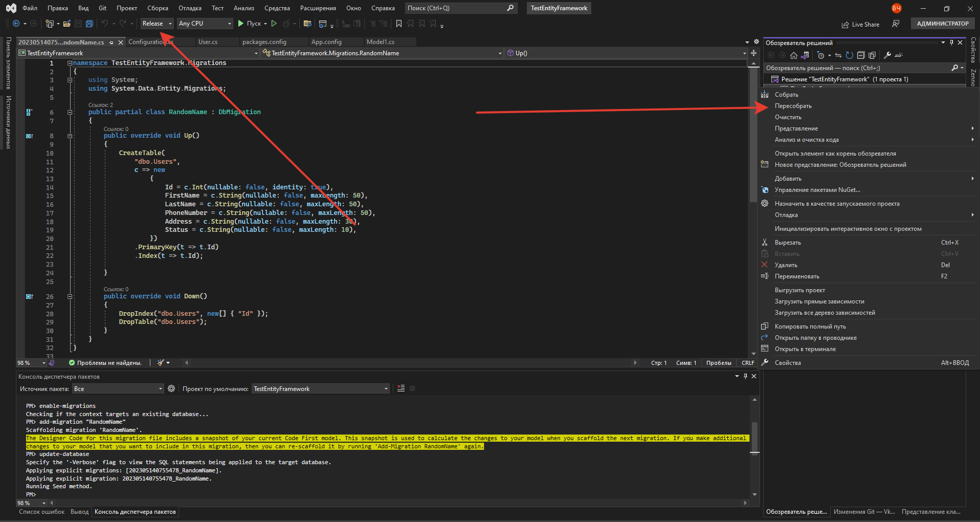The height and width of the screenshot is (522, 980).
Task: Click the wrench properties icon in Solution Explorer
Action: 887,55
